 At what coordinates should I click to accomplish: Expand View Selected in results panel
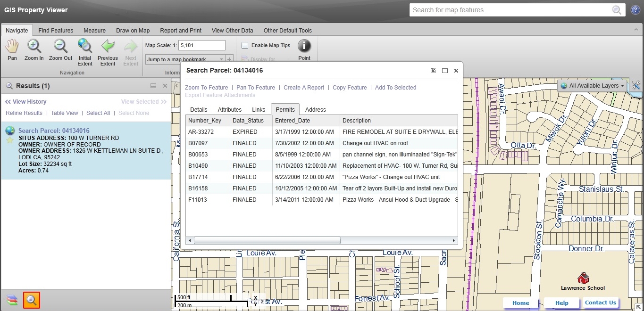click(x=143, y=101)
